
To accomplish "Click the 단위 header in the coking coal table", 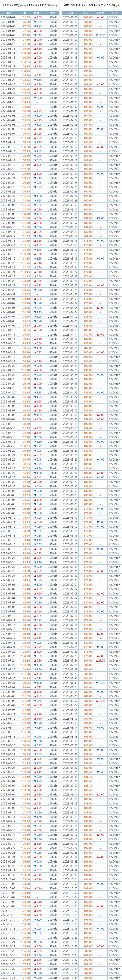I will (x=112, y=13).
